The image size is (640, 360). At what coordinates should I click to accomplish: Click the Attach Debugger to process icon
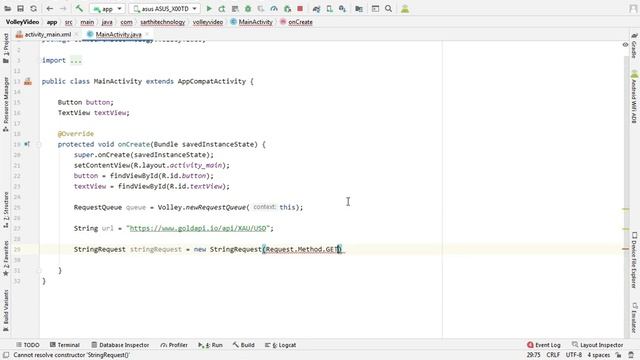click(287, 9)
